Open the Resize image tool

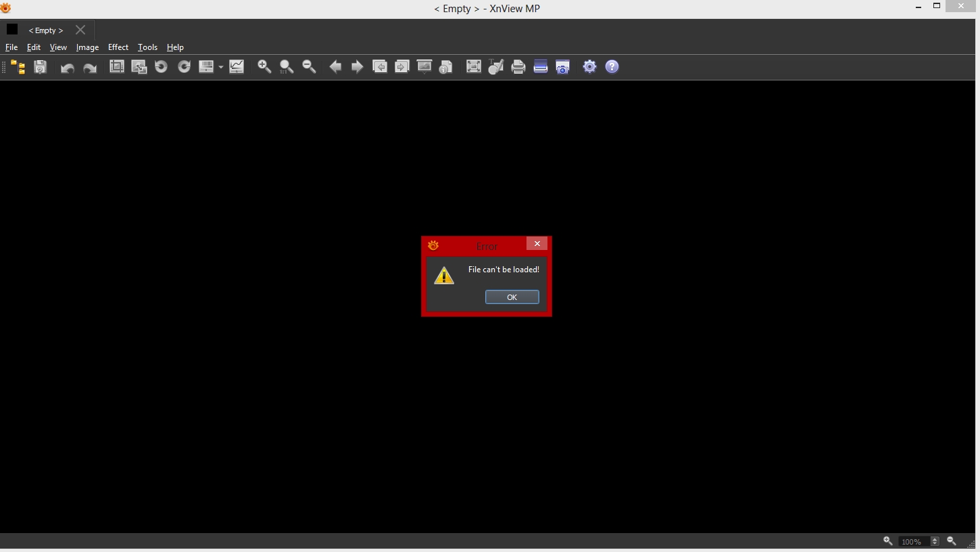pos(139,66)
